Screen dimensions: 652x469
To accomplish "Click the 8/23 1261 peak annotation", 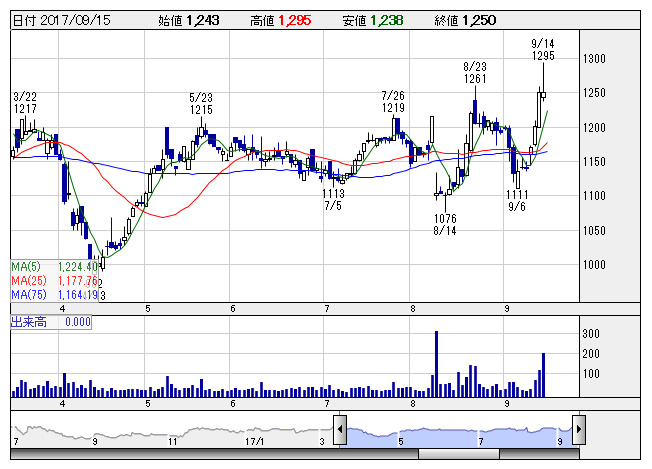I will click(x=474, y=72).
